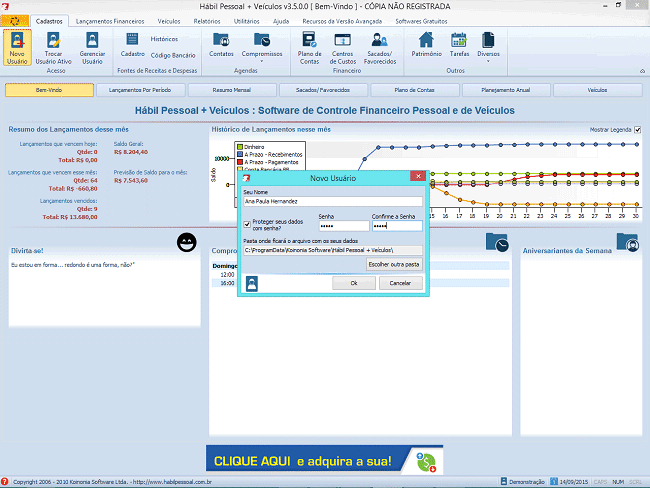Select the Bem-Vindo page button
The width and height of the screenshot is (650, 488).
49,90
